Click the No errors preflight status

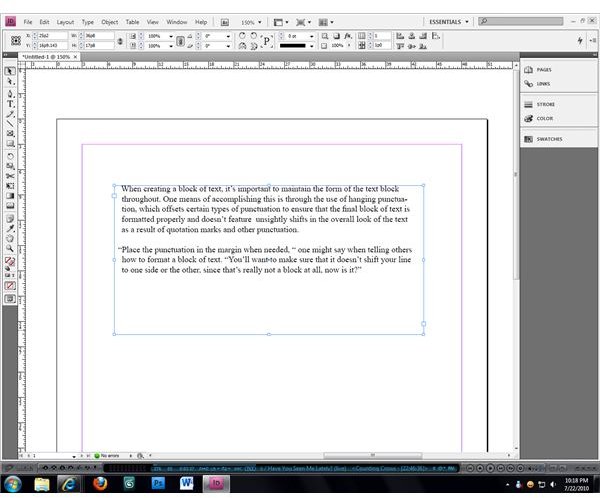point(107,456)
